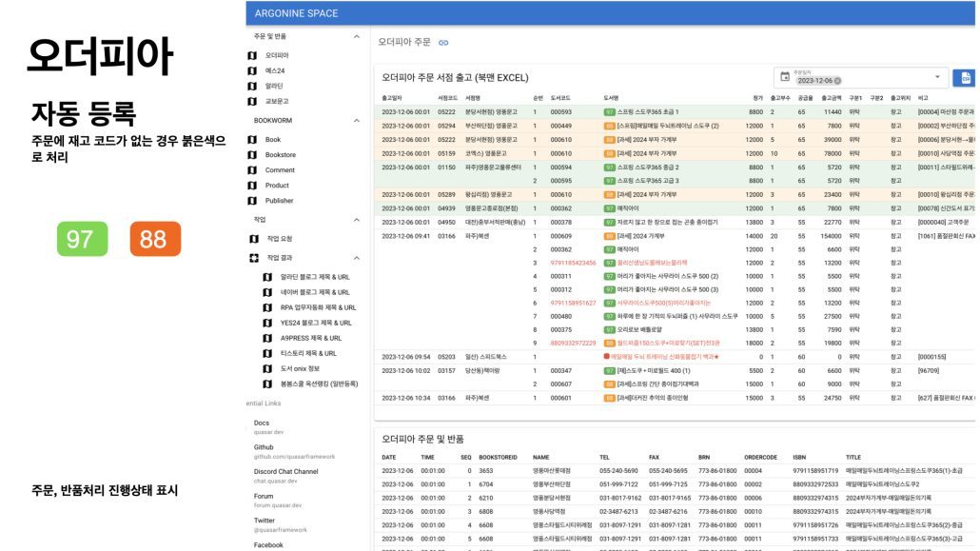
Task: Collapse the 주문 및 반품 sidebar section
Action: coord(356,36)
